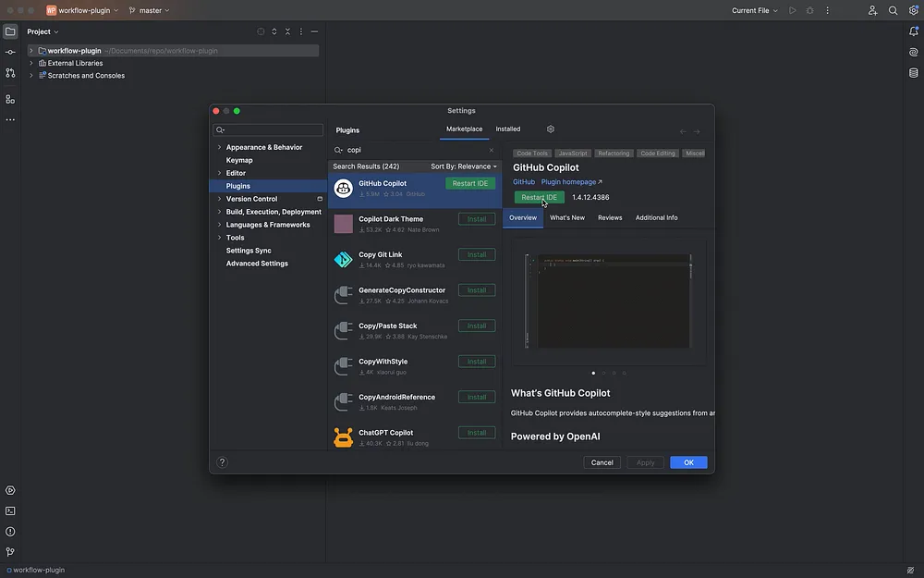Click the plugin search box containing copi
924x578 pixels.
(415, 150)
